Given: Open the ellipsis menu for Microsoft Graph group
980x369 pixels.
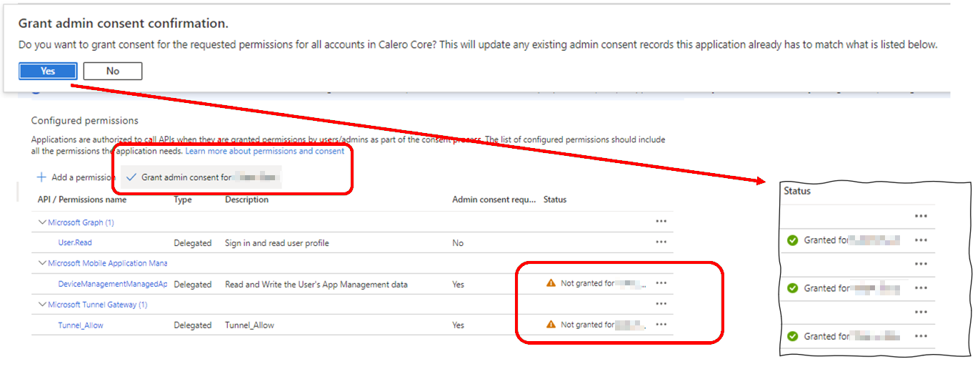Looking at the screenshot, I should 661,222.
